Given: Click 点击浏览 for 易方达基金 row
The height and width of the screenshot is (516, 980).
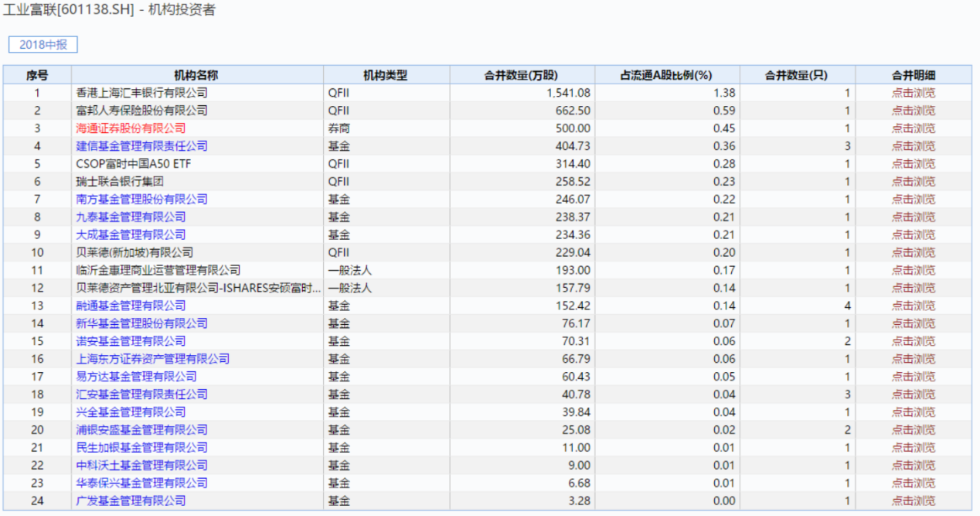Looking at the screenshot, I should pos(914,377).
